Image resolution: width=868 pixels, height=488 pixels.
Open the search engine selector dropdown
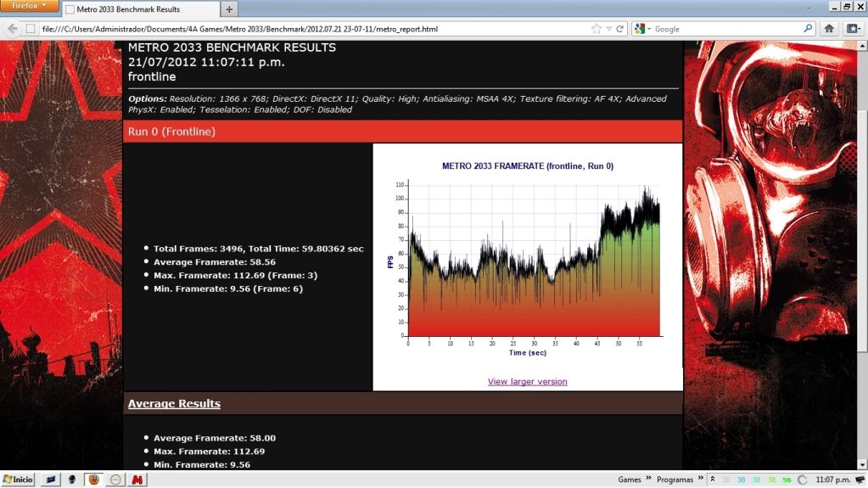[x=642, y=29]
